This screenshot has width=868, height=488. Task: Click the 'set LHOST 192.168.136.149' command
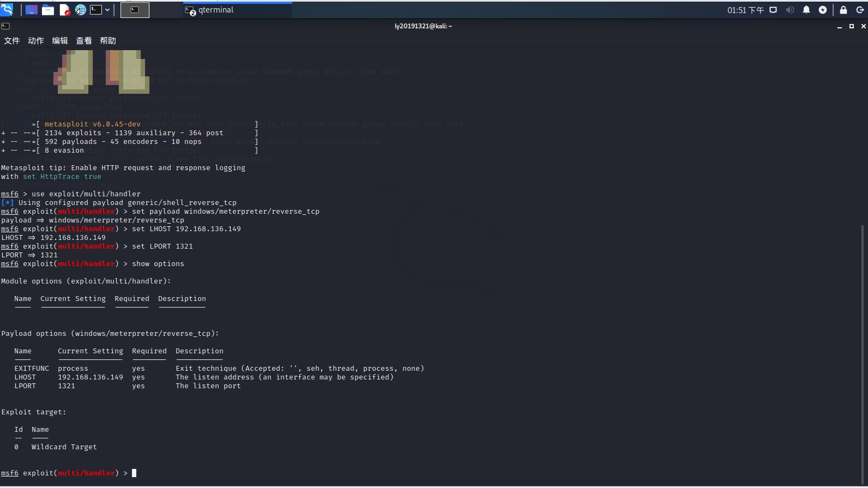tap(186, 229)
